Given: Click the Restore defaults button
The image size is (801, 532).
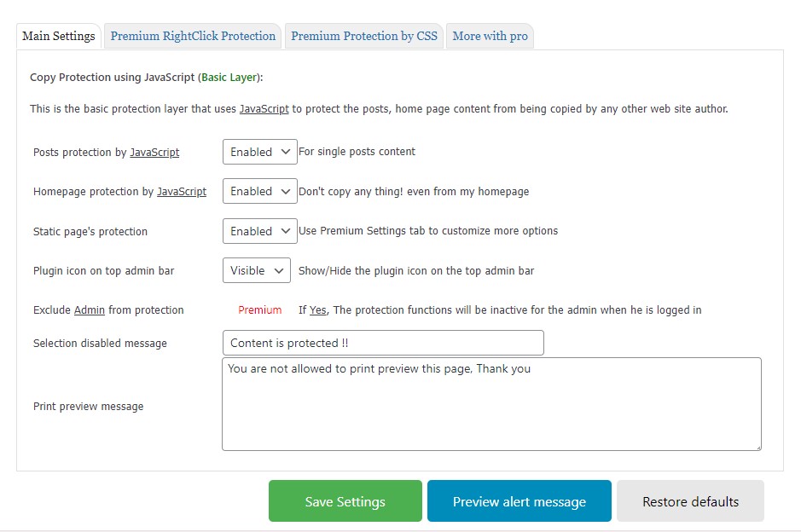Looking at the screenshot, I should tap(690, 501).
